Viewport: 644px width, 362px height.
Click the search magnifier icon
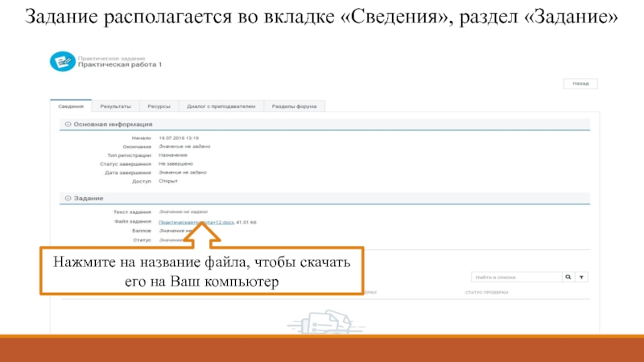click(x=568, y=277)
